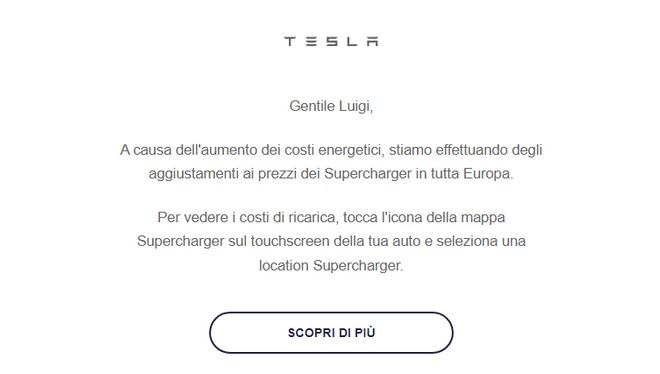This screenshot has width=660, height=374.
Task: Click the line starting 'A causa dell'aumento'
Action: point(331,150)
